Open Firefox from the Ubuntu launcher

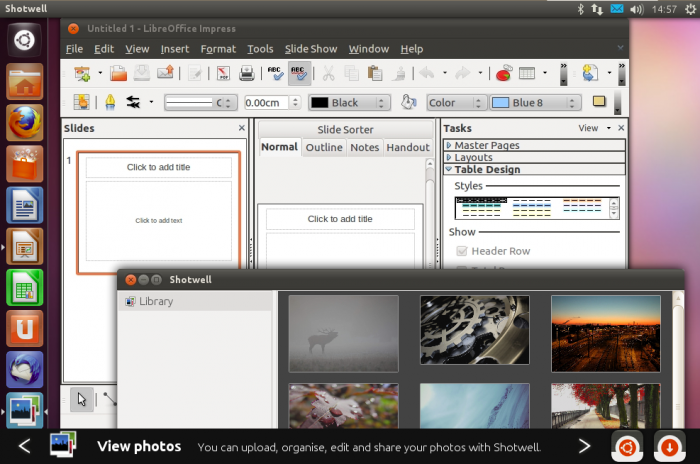pos(25,123)
